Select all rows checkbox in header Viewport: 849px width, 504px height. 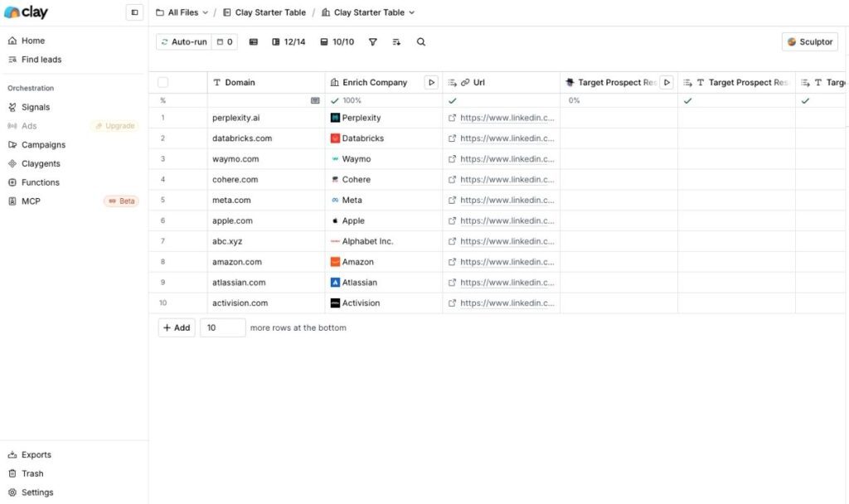tap(163, 82)
